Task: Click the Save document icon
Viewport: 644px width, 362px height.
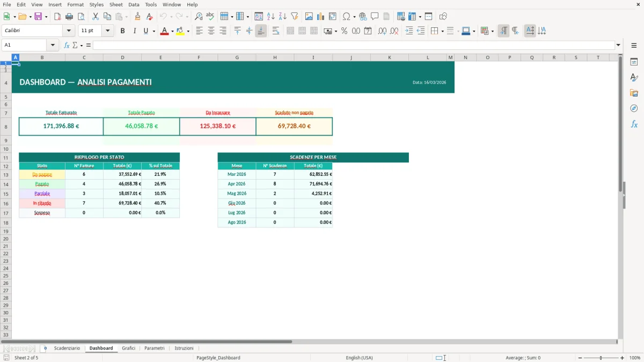Action: click(38, 17)
